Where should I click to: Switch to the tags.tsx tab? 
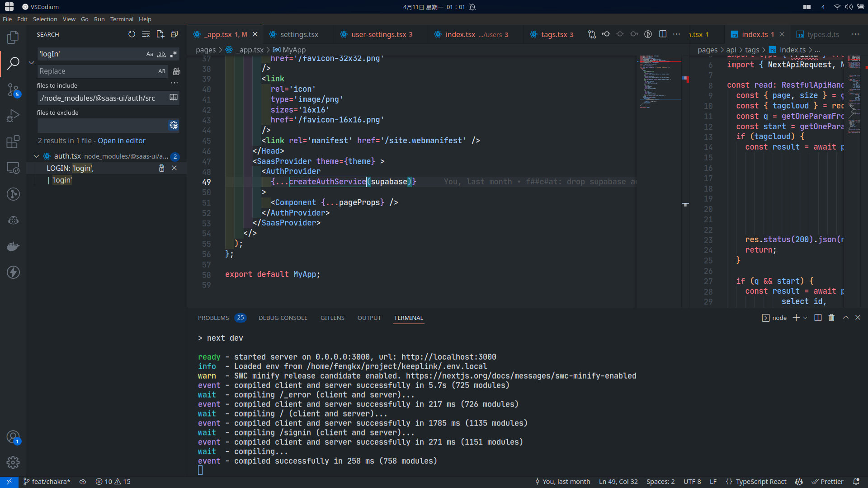tap(552, 34)
